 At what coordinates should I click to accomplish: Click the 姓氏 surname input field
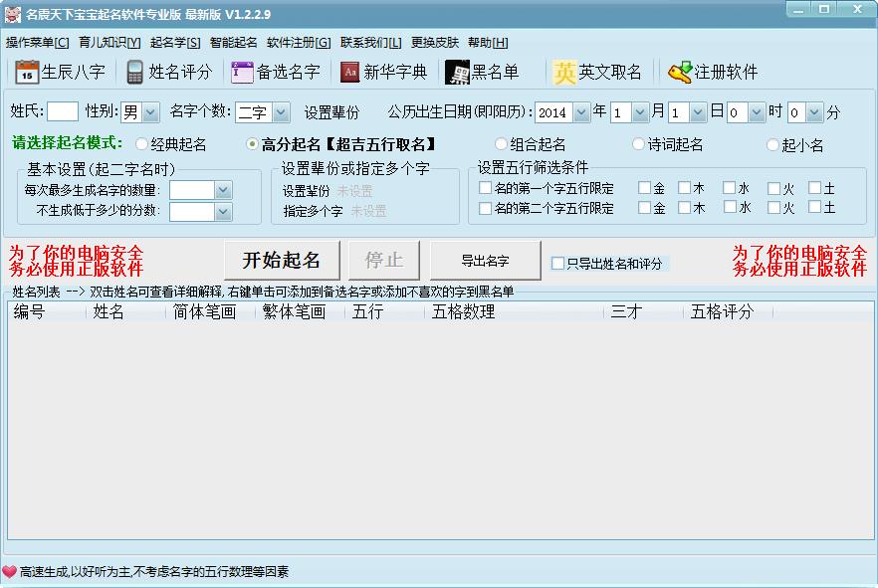(x=62, y=112)
